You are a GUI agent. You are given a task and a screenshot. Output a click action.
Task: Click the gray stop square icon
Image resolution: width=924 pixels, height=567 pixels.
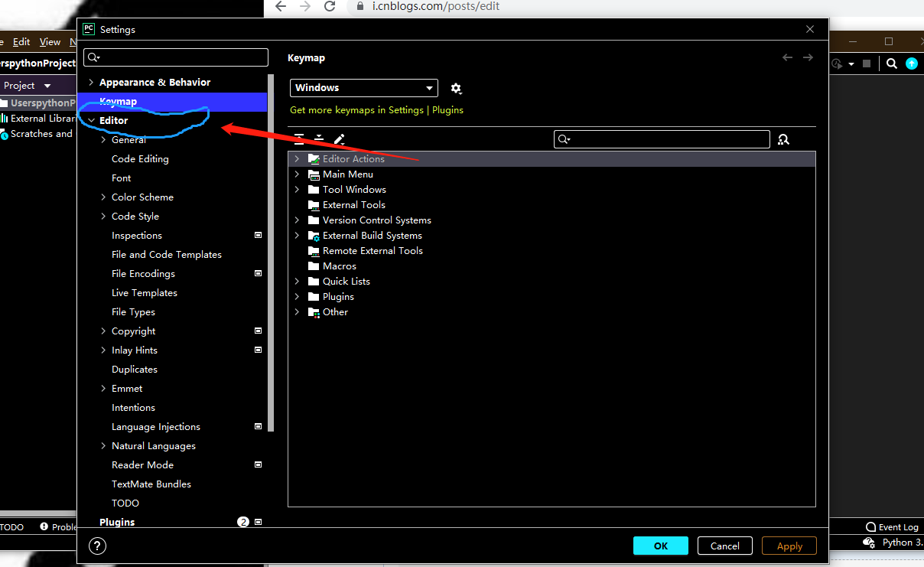point(867,64)
